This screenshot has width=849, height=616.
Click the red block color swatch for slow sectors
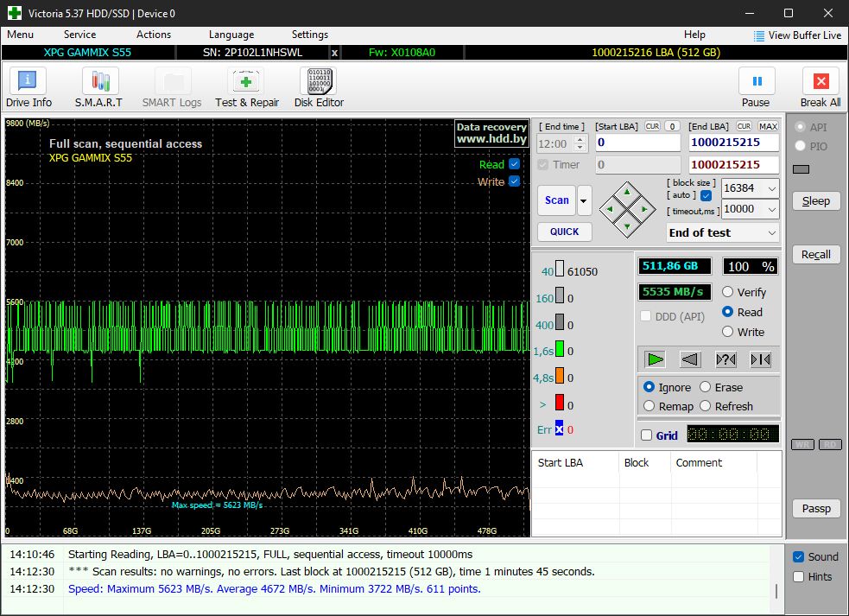(x=560, y=403)
